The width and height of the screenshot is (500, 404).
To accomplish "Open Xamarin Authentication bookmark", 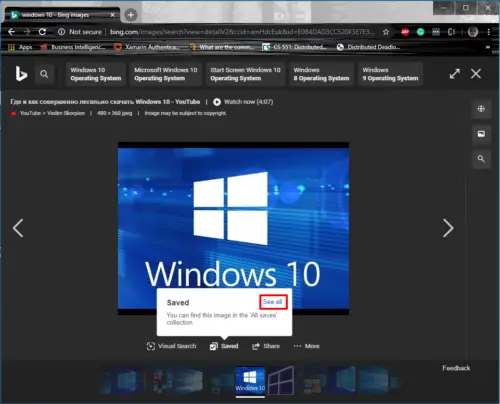I will tap(146, 47).
